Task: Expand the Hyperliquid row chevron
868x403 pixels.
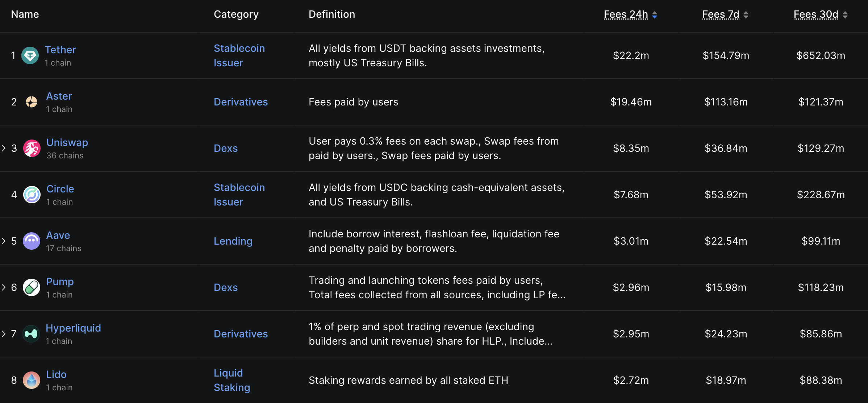Action: tap(4, 334)
